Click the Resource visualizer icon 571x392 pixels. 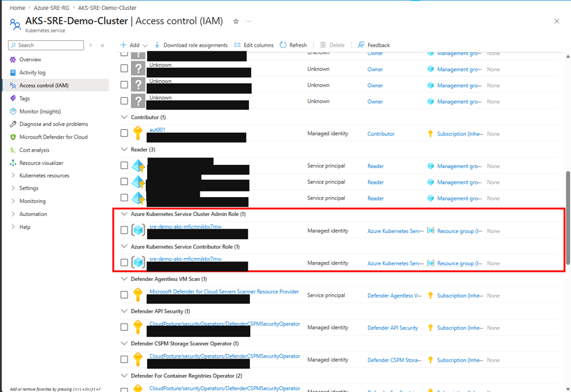[13, 163]
